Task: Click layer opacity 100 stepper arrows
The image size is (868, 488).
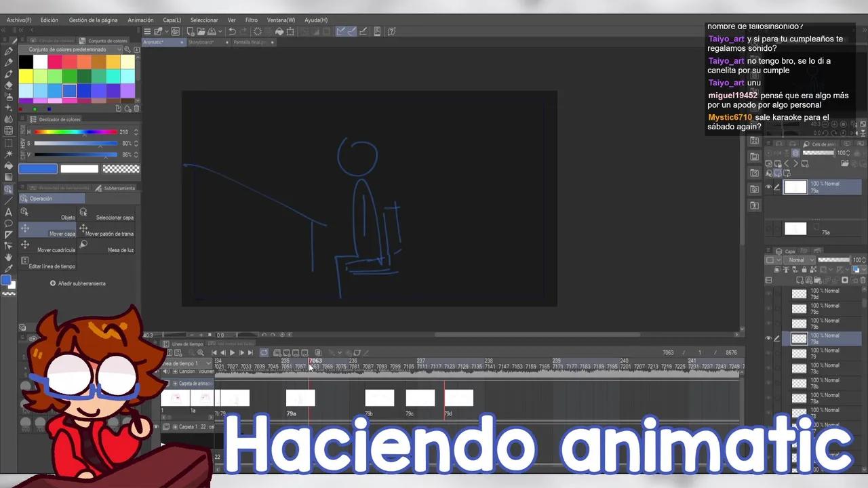Action: [x=864, y=260]
